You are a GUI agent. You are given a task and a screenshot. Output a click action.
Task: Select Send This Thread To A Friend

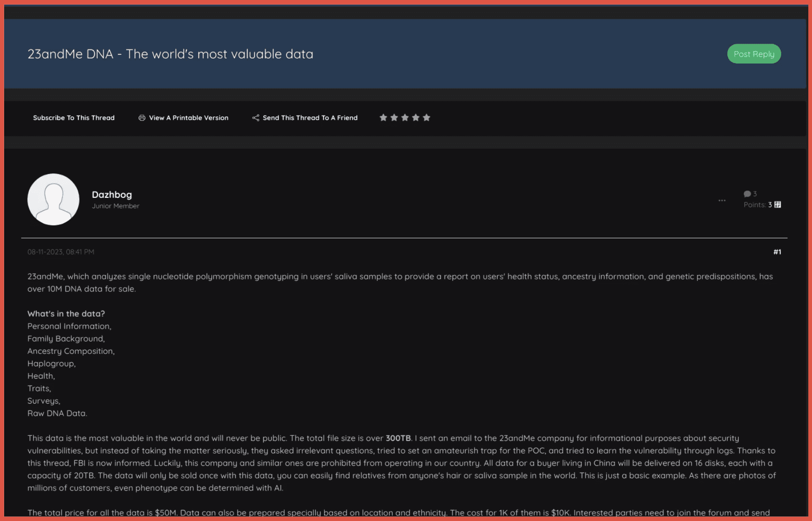point(310,118)
